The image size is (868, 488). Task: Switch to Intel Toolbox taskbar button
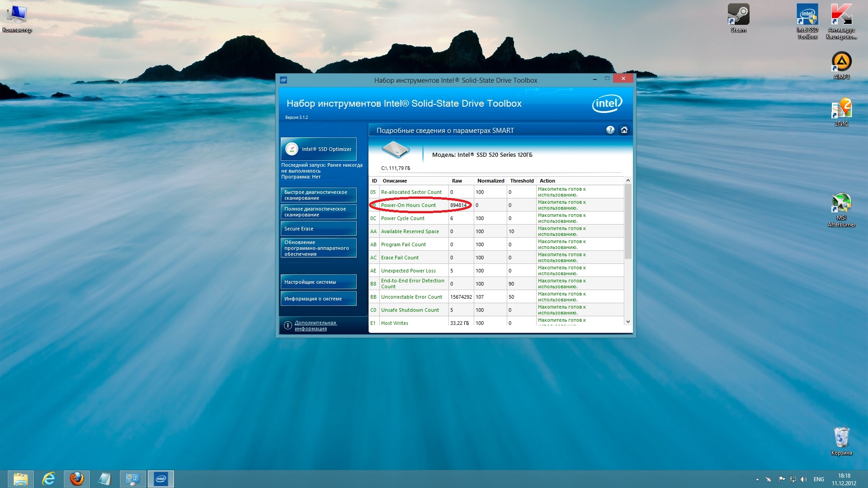161,479
